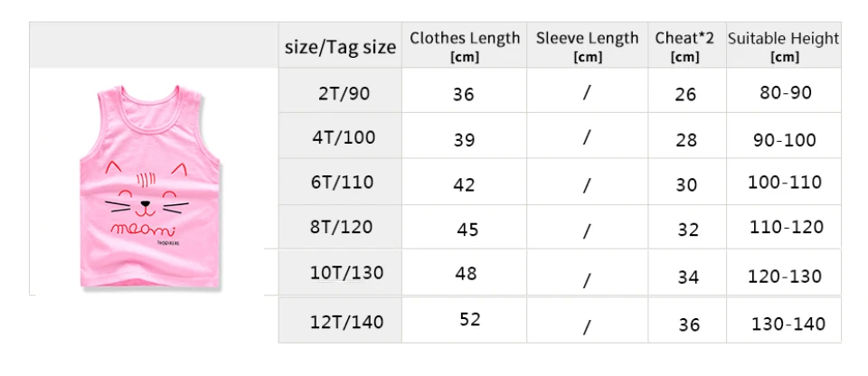Click the 110-120 suitable height cell
Screen dimensions: 868x376
coord(784,227)
